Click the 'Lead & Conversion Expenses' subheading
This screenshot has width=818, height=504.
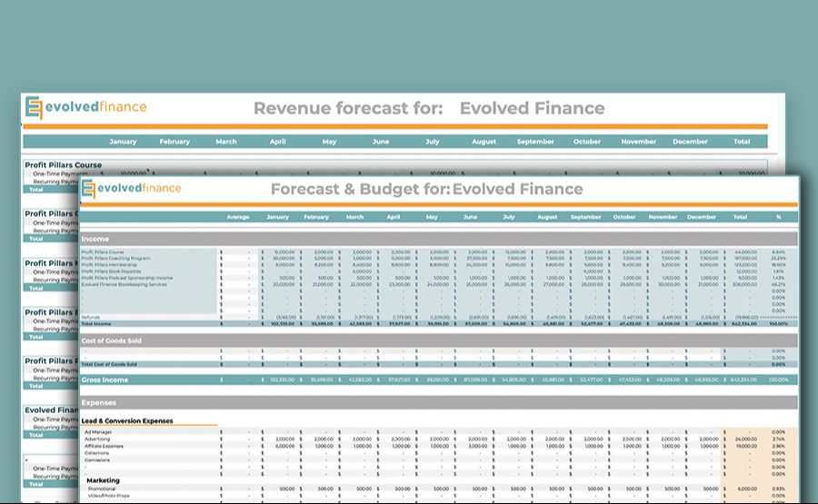click(x=127, y=420)
